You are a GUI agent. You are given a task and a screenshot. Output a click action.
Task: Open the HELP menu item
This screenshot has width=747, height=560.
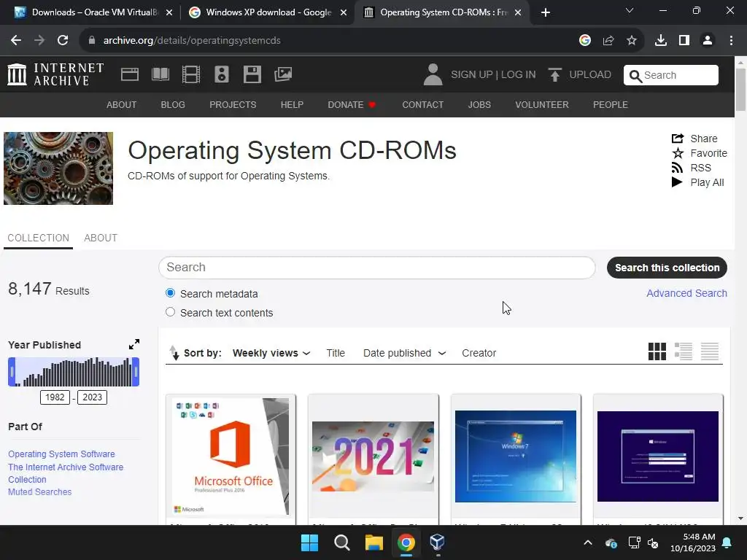(x=292, y=105)
